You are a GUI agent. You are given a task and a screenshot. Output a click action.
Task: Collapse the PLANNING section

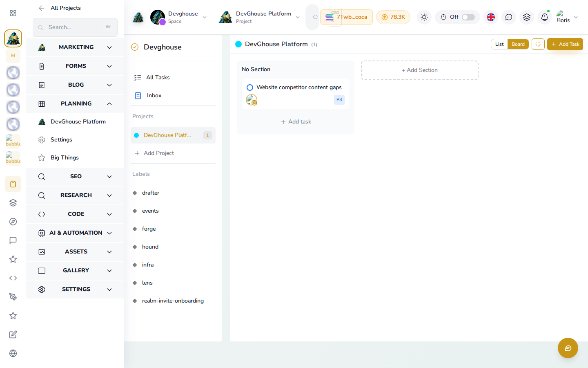pyautogui.click(x=75, y=104)
